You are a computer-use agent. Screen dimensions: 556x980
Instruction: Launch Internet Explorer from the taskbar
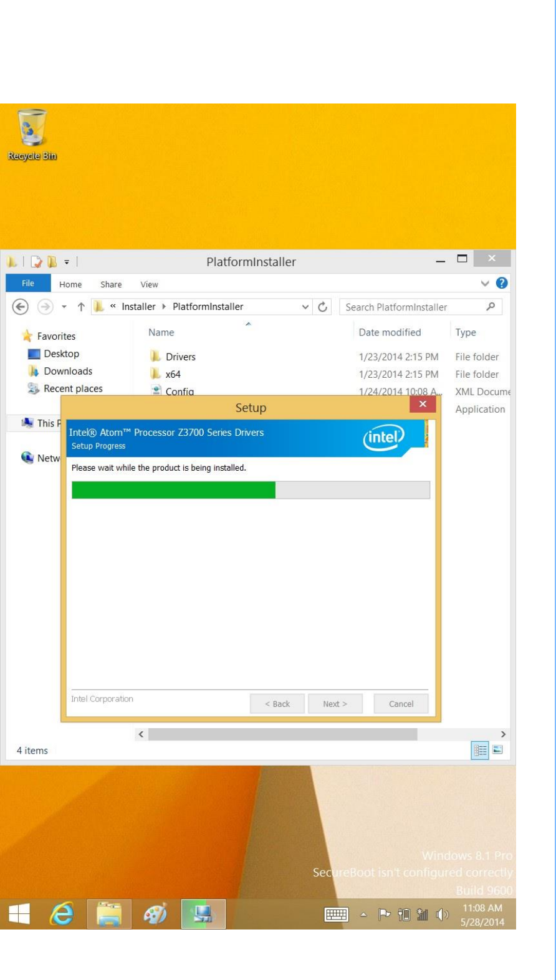(61, 915)
